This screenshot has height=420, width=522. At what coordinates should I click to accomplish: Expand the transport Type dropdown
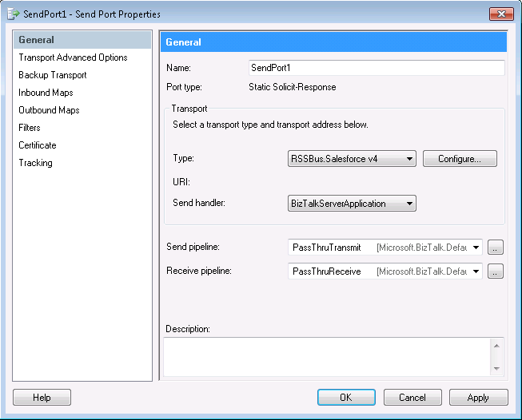410,159
